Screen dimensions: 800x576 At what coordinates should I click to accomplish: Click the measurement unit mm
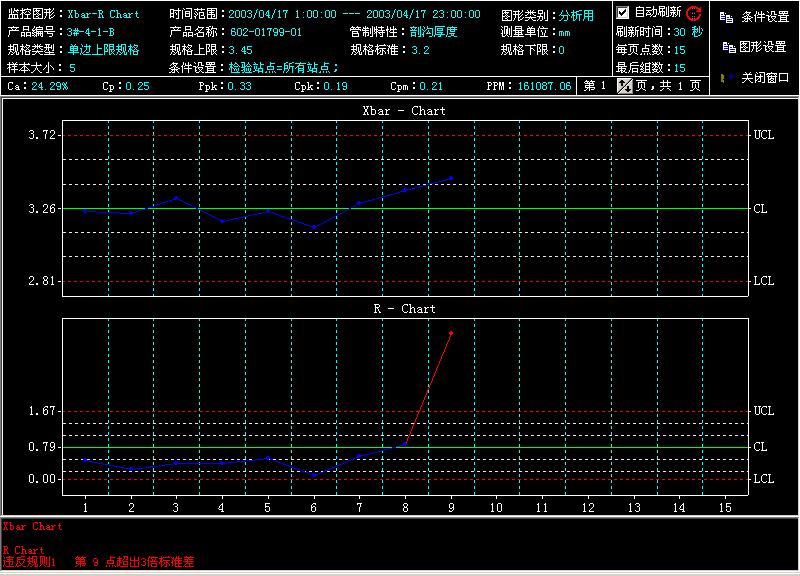pos(564,33)
